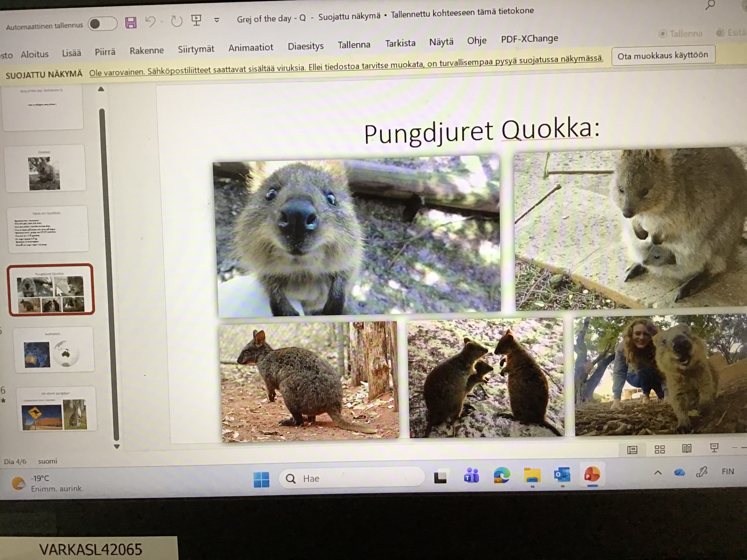Open Customize Quick Access Toolbar dropdown
Screen dimensions: 747x560
coord(217,20)
